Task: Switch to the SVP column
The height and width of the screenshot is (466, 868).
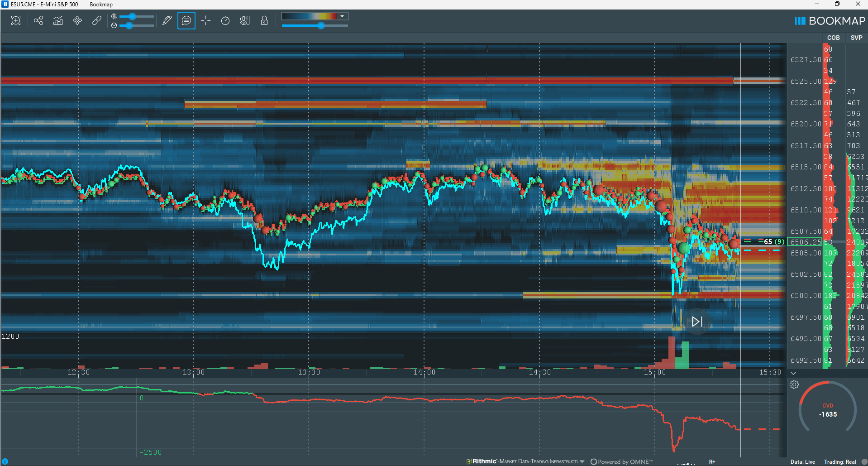Action: (856, 38)
